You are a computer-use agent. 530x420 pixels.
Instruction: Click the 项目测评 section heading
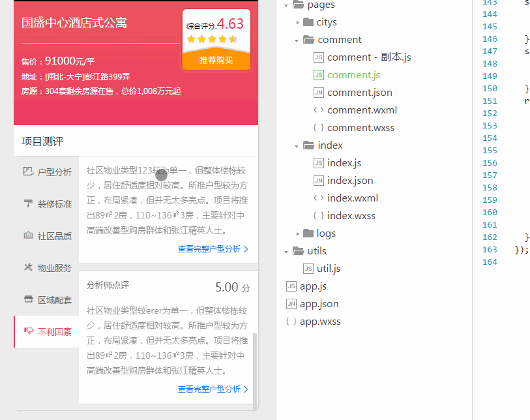(42, 142)
